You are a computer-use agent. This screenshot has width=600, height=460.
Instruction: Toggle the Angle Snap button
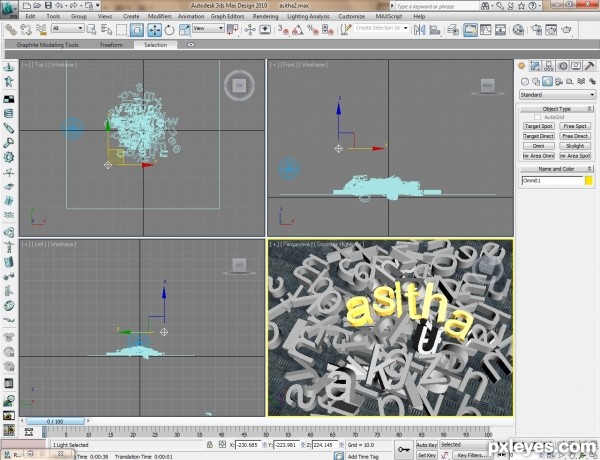298,29
